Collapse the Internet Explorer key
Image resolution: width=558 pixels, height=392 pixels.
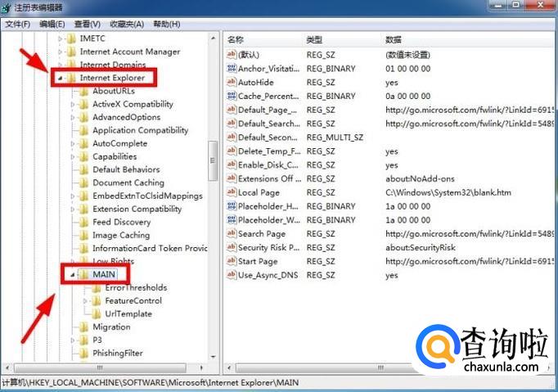[x=61, y=78]
